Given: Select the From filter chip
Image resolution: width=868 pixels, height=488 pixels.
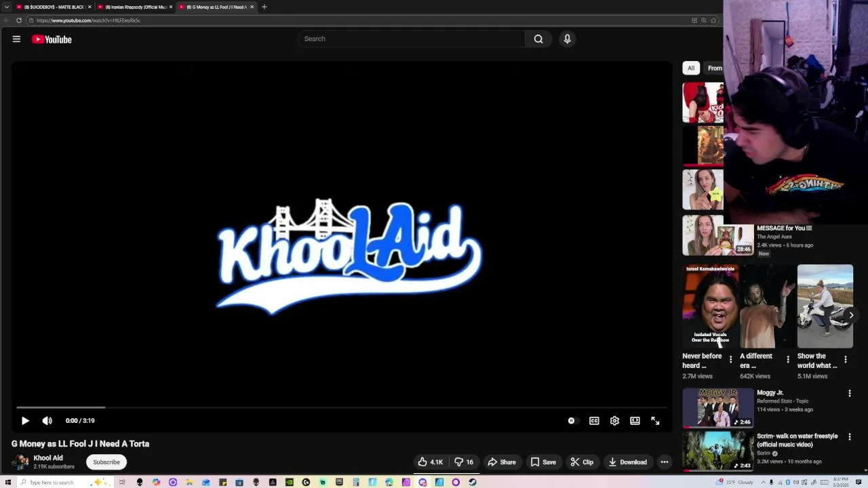Looking at the screenshot, I should [714, 68].
